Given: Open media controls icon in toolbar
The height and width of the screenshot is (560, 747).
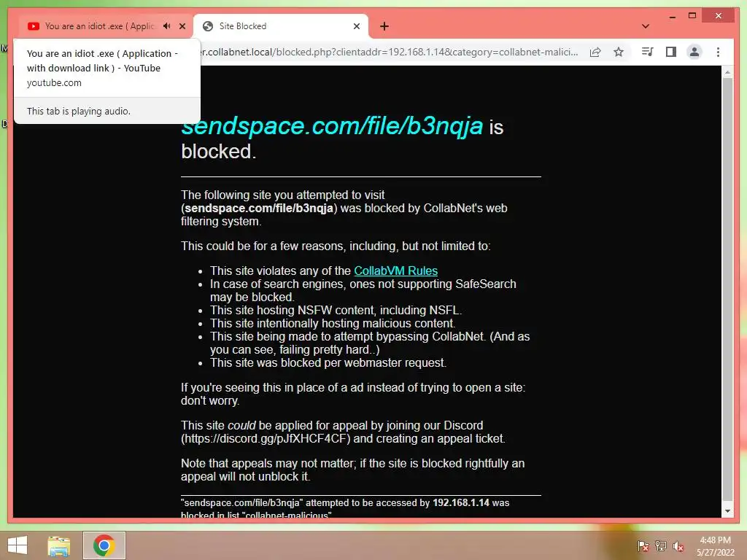Looking at the screenshot, I should pos(648,52).
